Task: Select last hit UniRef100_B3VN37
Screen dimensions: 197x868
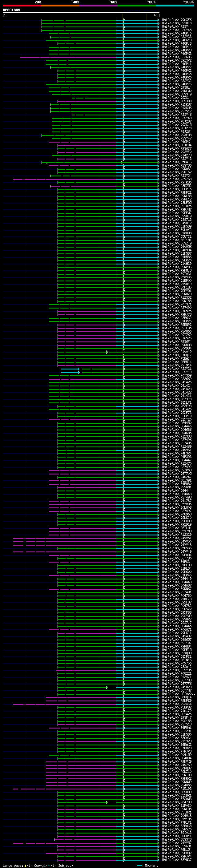Action: 177,860
